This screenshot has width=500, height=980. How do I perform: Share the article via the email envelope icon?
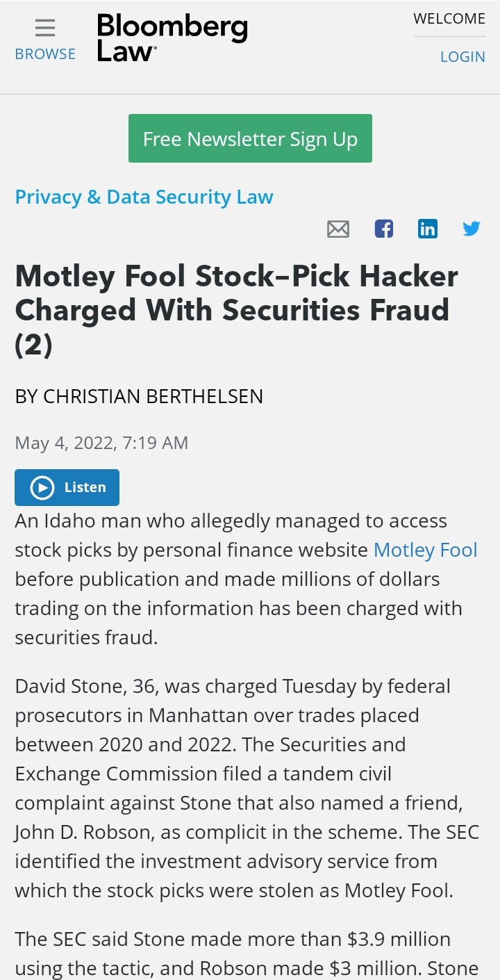pyautogui.click(x=338, y=229)
